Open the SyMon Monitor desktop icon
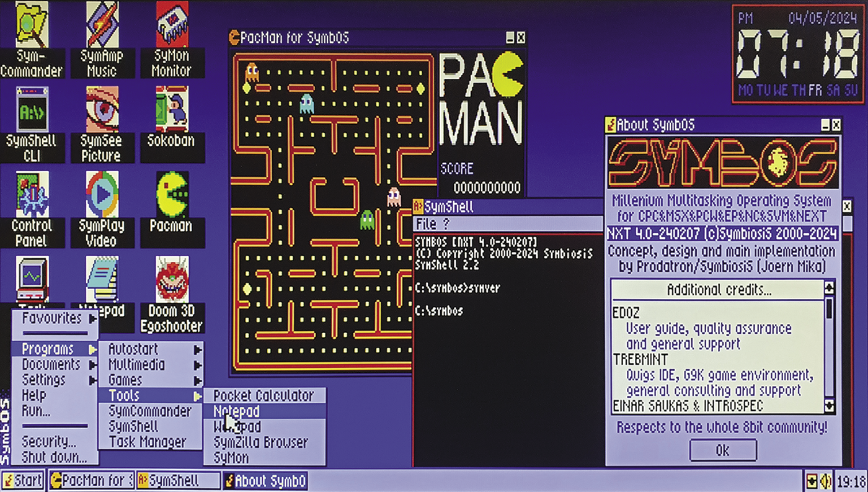This screenshot has width=868, height=492. (x=171, y=40)
